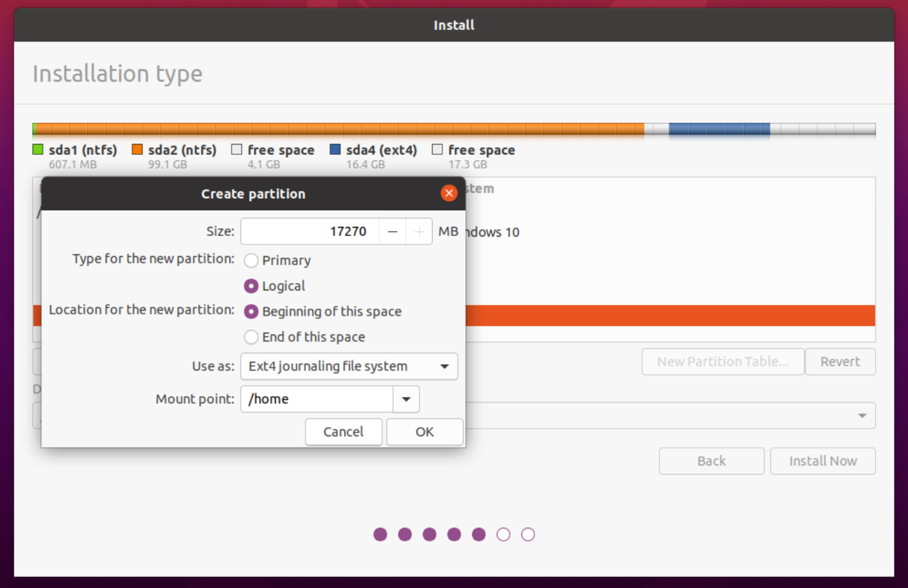Click the orange sda2 segment in disk bar

[x=339, y=129]
